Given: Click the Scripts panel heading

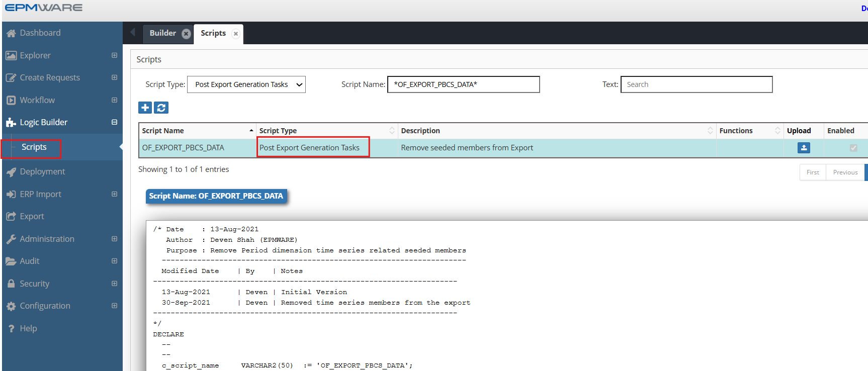Looking at the screenshot, I should 149,59.
